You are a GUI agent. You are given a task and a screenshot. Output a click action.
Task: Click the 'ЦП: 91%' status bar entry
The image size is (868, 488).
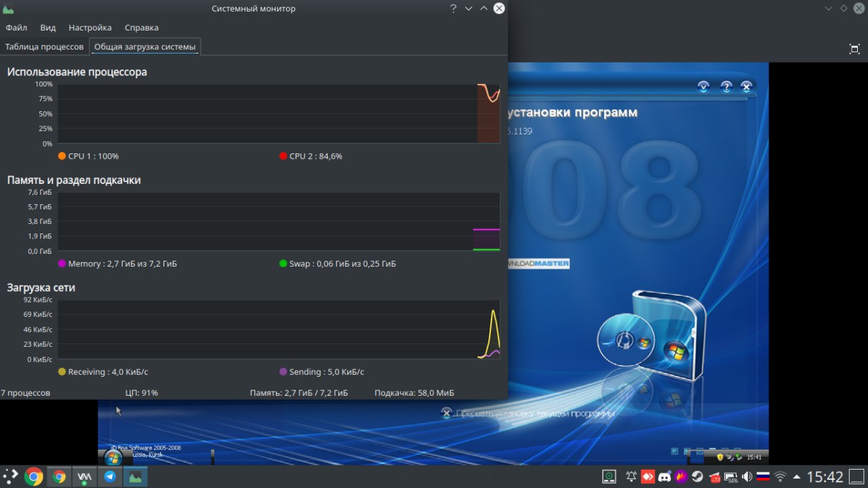pyautogui.click(x=142, y=393)
